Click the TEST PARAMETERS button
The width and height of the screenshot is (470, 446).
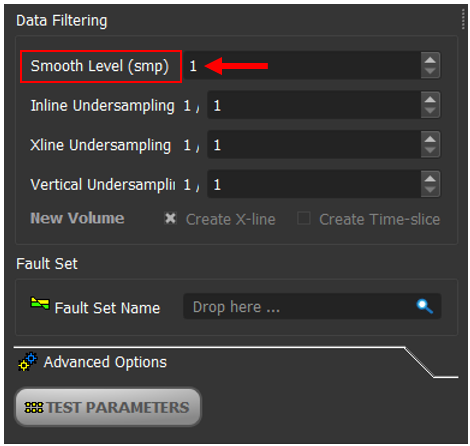[x=108, y=407]
